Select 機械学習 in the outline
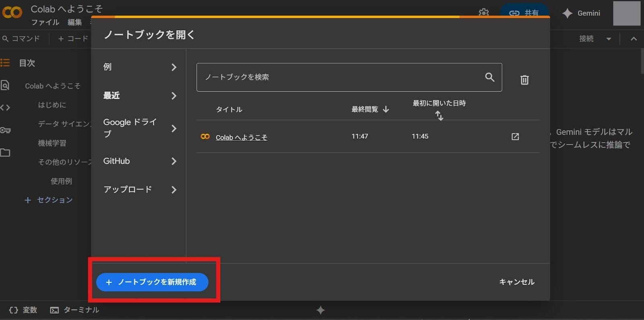This screenshot has width=644, height=320. click(x=52, y=143)
